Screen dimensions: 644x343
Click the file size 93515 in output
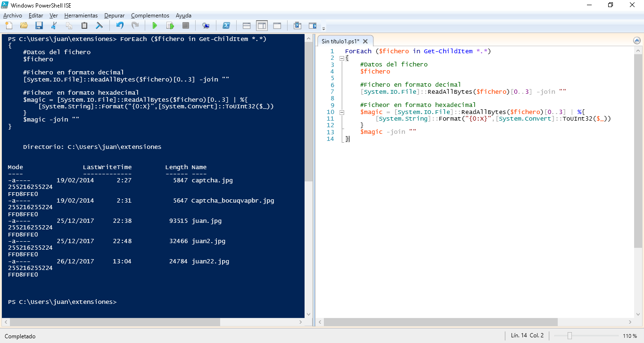click(179, 221)
